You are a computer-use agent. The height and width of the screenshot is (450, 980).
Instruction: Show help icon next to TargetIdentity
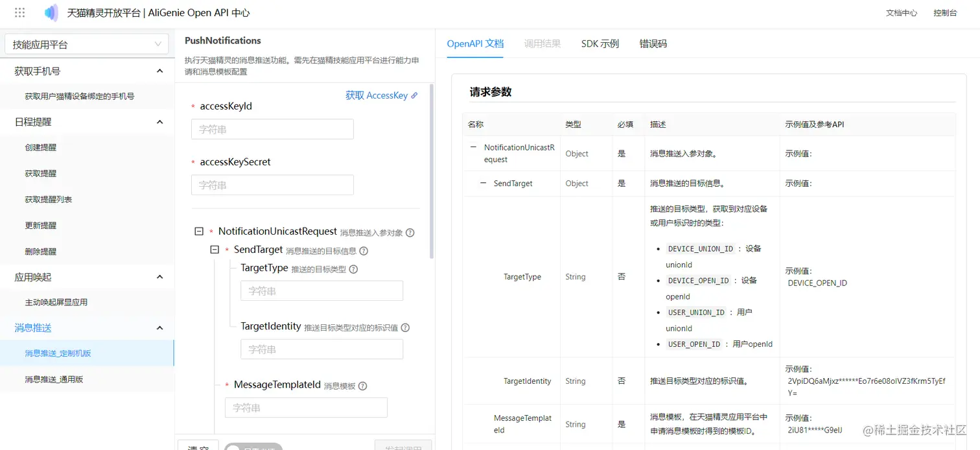coord(405,327)
